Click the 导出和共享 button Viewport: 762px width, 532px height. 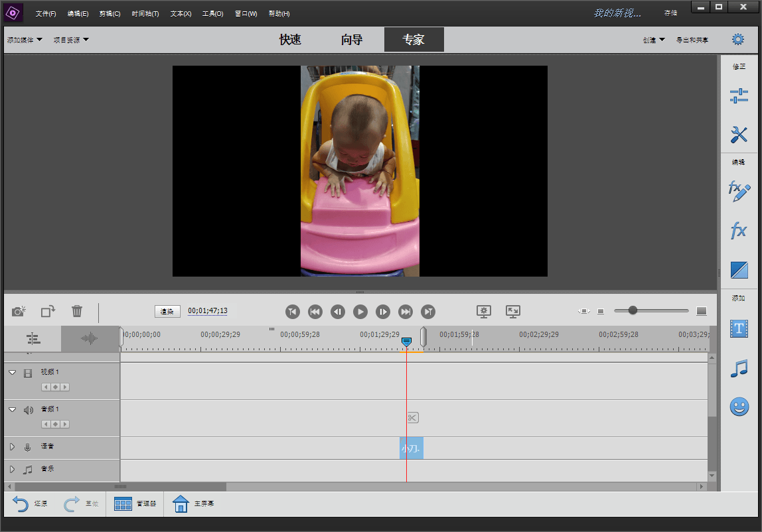coord(692,40)
